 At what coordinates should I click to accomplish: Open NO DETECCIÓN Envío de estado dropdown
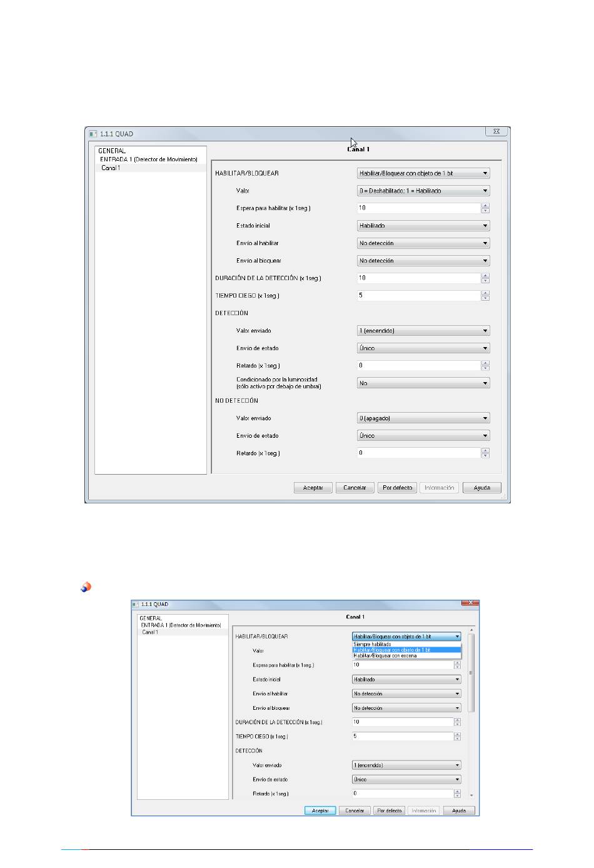click(423, 436)
